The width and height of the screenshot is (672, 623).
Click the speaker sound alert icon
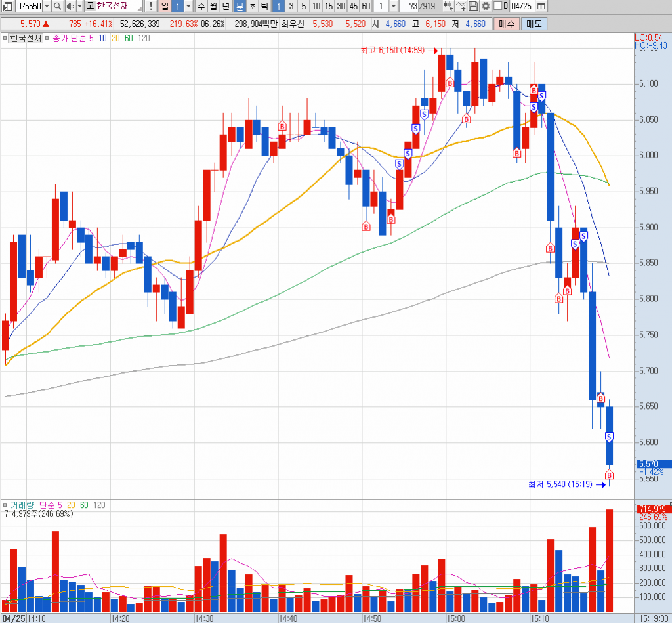point(71,6)
